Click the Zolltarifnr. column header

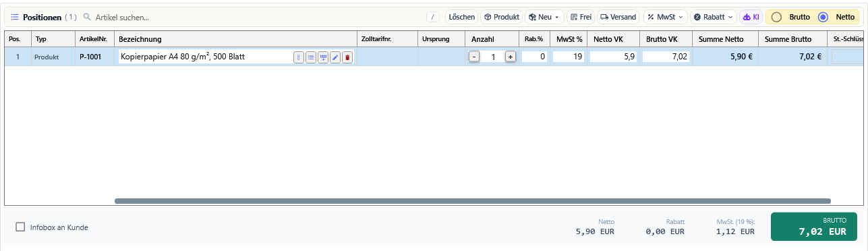coord(387,39)
